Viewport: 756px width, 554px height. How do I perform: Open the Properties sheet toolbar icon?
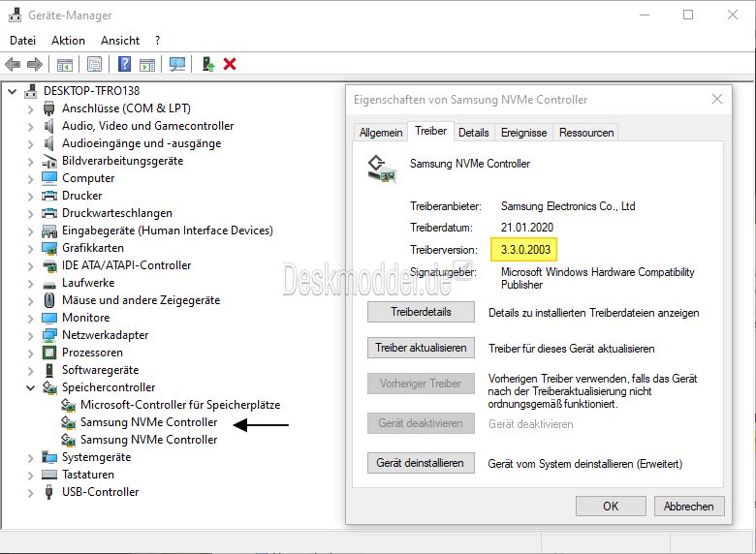point(95,64)
